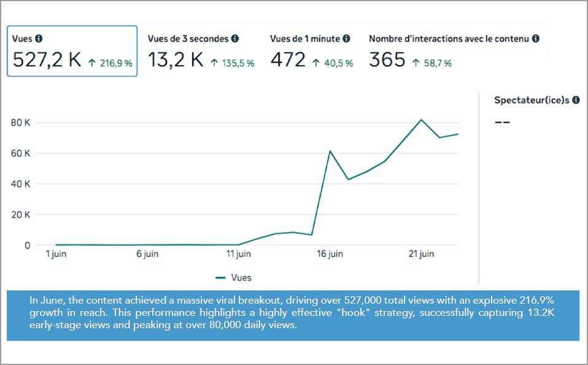Screen dimensions: 588x365
Task: Click the up arrow beside 58,7 %
Action: click(417, 63)
